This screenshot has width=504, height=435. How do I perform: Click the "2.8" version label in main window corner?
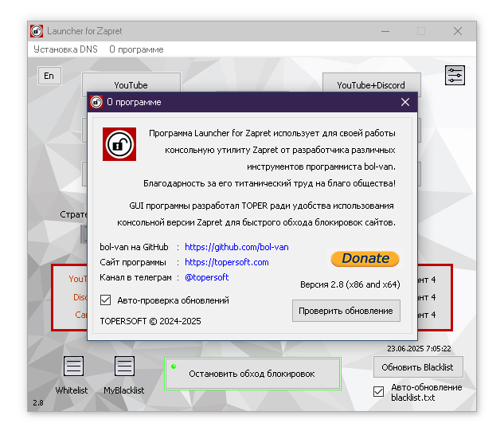[38, 402]
